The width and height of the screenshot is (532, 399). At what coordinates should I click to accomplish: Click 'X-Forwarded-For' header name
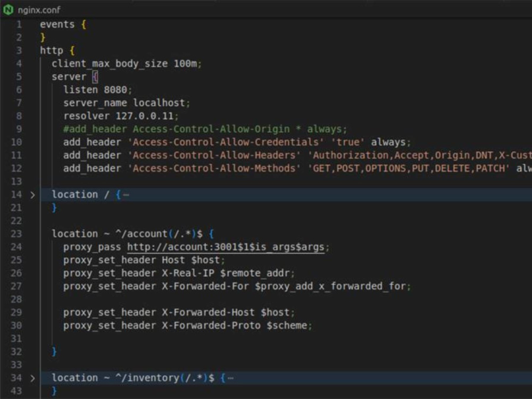[205, 286]
